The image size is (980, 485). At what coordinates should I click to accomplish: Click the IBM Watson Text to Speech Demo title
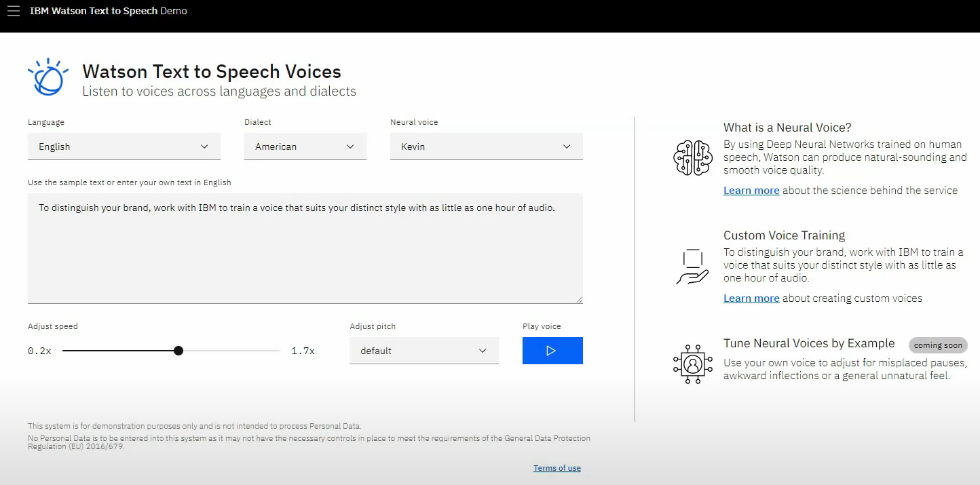pyautogui.click(x=109, y=11)
